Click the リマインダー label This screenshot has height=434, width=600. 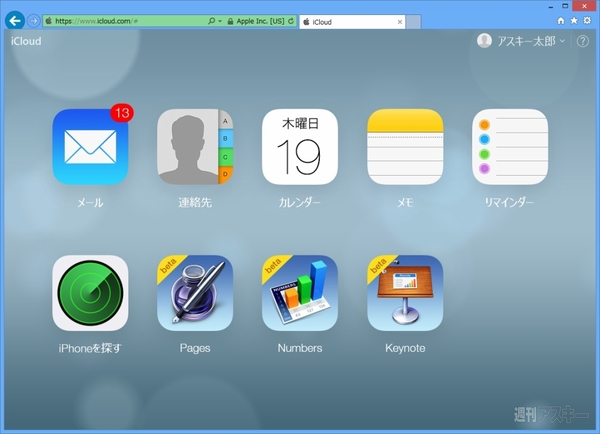click(x=509, y=202)
